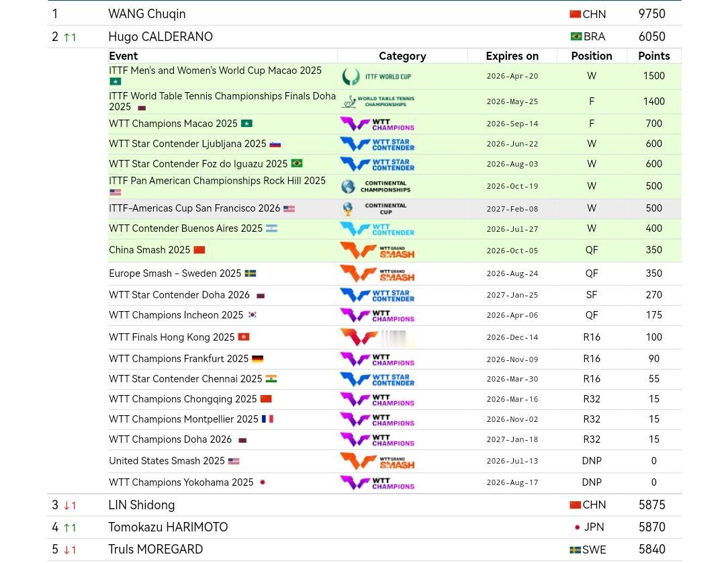Image resolution: width=728 pixels, height=563 pixels.
Task: Click WTT Contender logo in Buenos Aires row
Action: (x=377, y=228)
